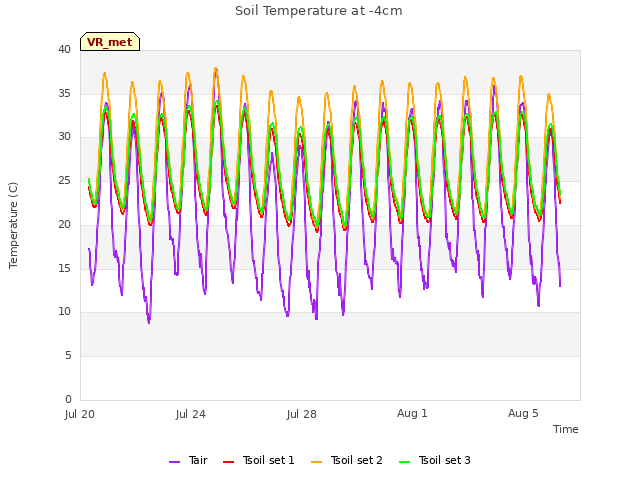Click the 0 y-axis tick label

tap(68, 399)
